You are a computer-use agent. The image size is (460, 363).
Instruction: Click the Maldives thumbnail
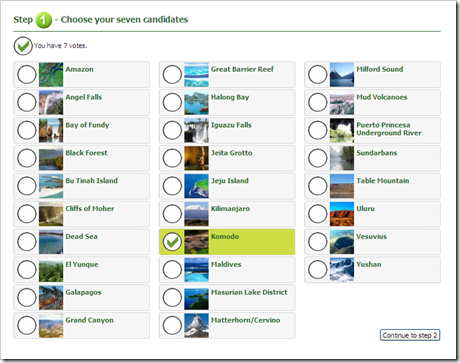[x=196, y=270]
